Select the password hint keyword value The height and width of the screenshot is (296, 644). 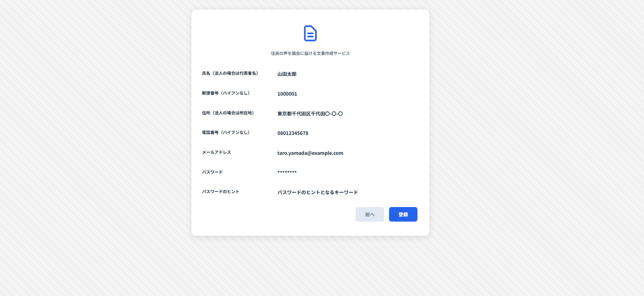tap(317, 192)
